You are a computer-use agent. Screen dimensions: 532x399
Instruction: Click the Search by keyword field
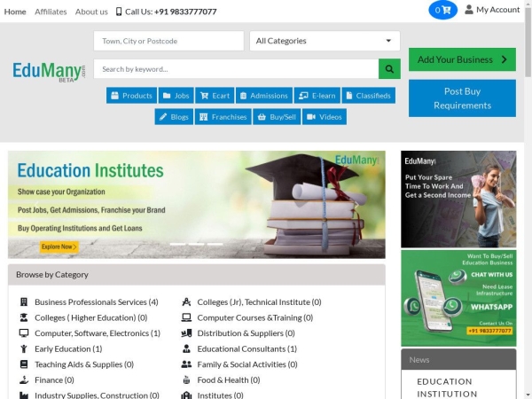[x=236, y=69]
